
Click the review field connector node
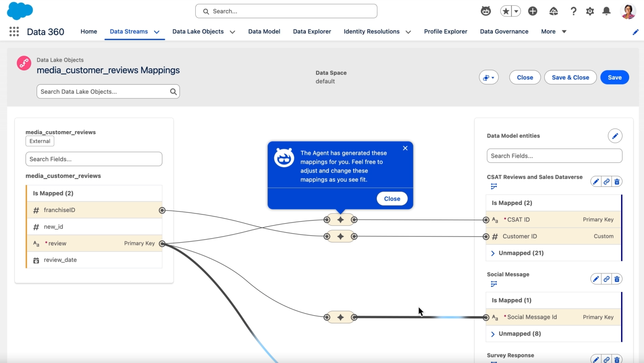pos(162,244)
